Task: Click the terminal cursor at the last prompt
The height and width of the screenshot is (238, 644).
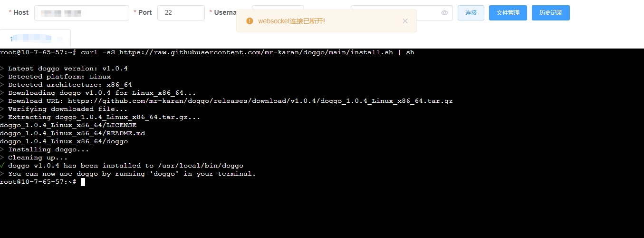Action: (x=83, y=182)
